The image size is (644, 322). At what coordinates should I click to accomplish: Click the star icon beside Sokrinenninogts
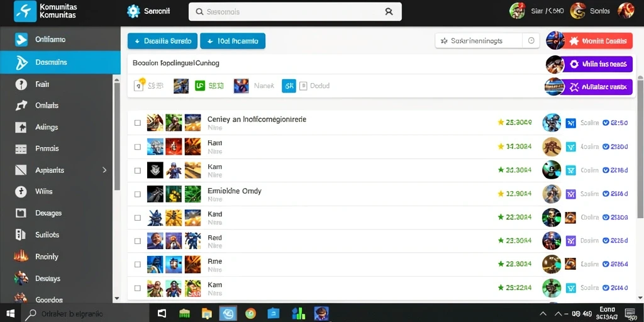tap(443, 41)
